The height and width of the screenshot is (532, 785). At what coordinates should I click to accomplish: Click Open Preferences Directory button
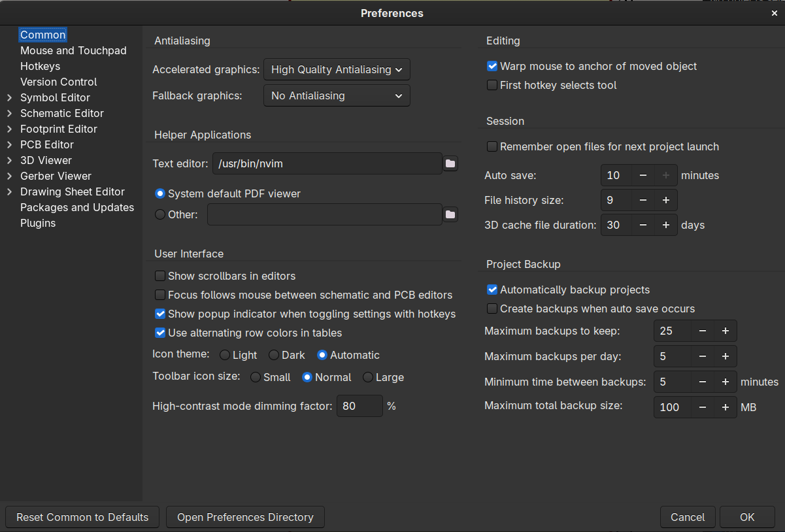coord(245,517)
